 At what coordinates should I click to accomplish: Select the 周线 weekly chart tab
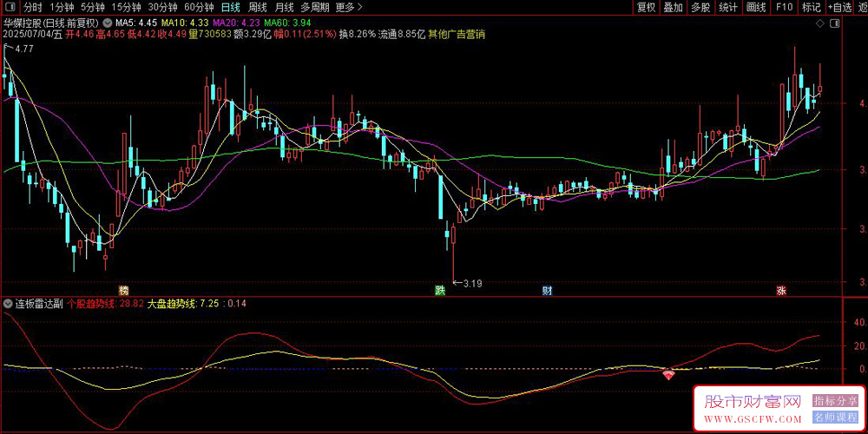point(258,7)
